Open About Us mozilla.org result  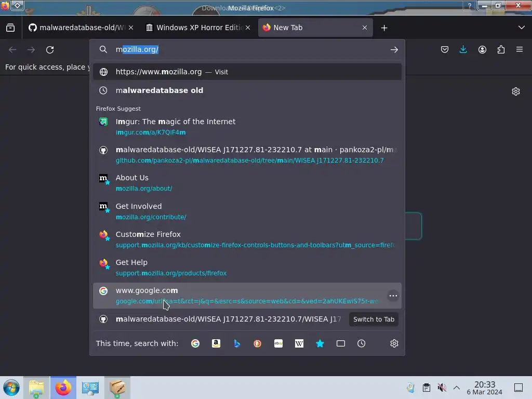[x=247, y=183]
